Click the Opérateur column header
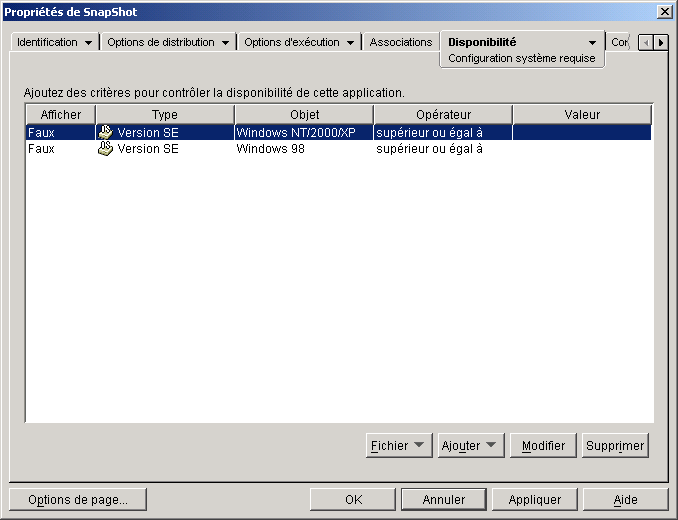678x520 pixels. 443,115
